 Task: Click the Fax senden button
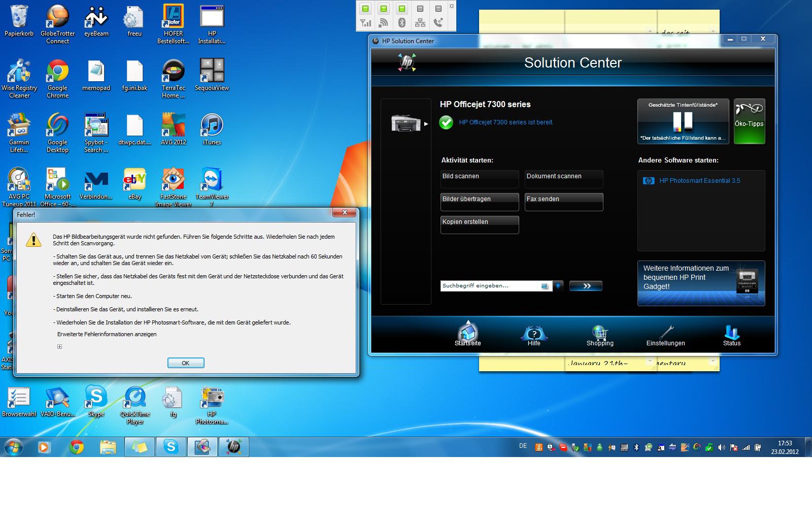point(564,202)
